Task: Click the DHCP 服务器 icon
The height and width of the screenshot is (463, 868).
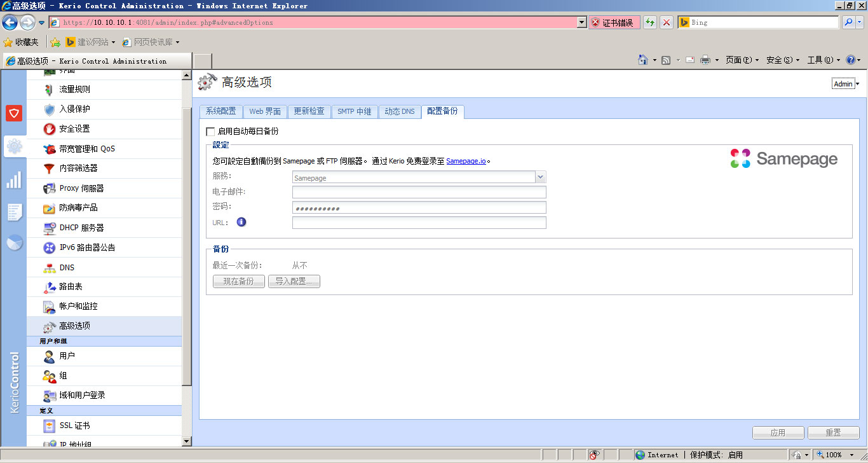Action: coord(49,228)
